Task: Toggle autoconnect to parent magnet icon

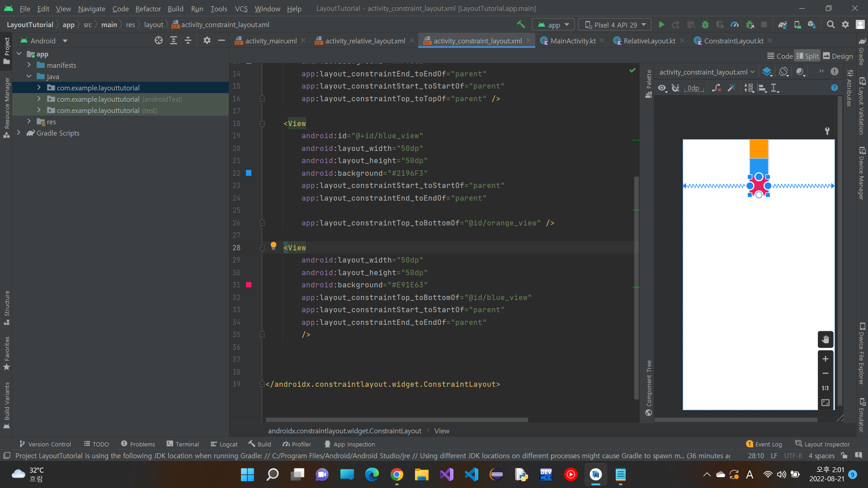Action: [x=675, y=88]
